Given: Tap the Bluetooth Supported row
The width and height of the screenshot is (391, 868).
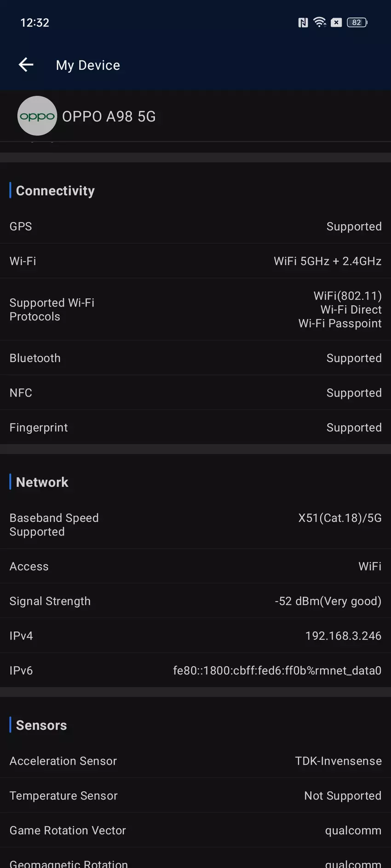Looking at the screenshot, I should coord(195,358).
